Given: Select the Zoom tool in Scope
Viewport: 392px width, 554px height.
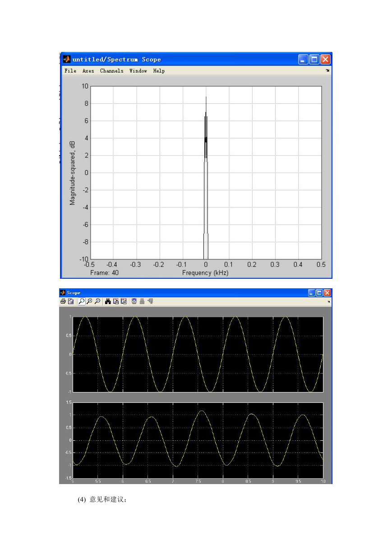Looking at the screenshot, I should pos(82,301).
